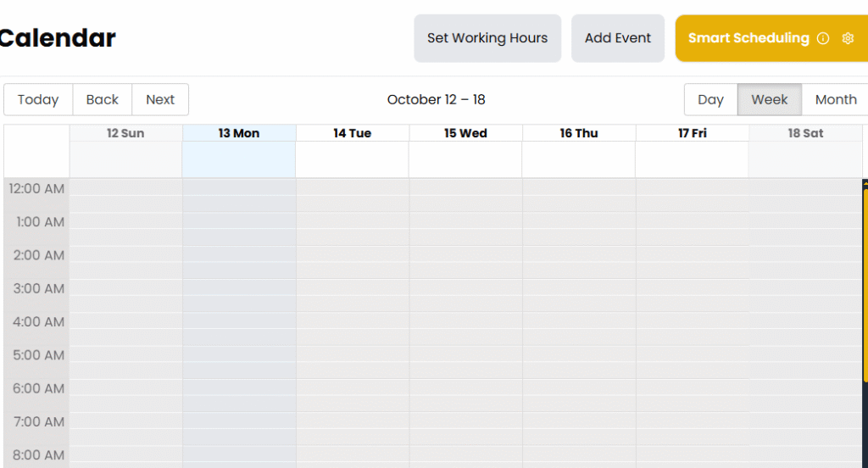Click the Set Working Hours button
This screenshot has width=868, height=468.
pyautogui.click(x=487, y=38)
